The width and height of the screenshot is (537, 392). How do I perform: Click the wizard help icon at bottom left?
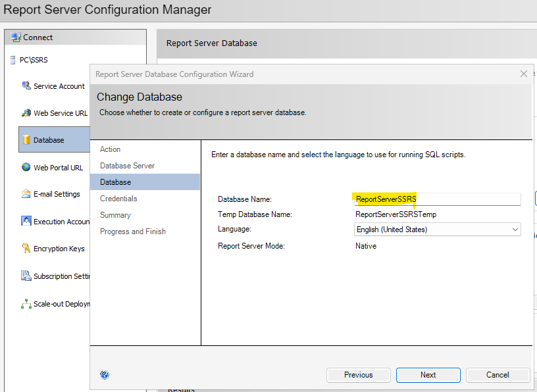pyautogui.click(x=105, y=375)
